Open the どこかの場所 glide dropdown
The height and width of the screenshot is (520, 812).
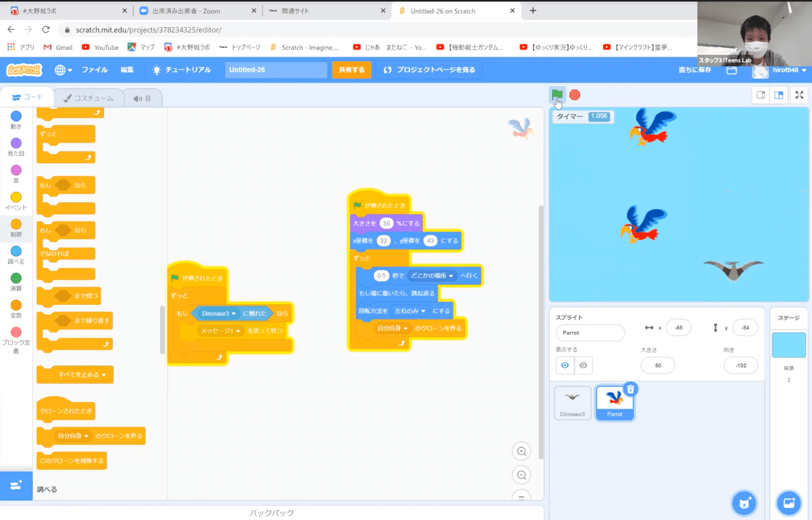point(431,276)
